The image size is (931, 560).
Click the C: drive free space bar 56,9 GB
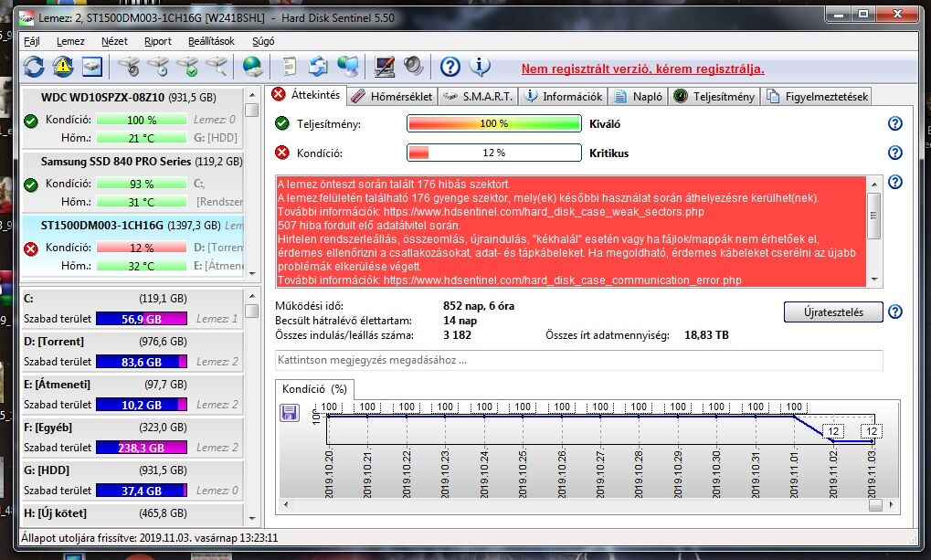[x=142, y=319]
